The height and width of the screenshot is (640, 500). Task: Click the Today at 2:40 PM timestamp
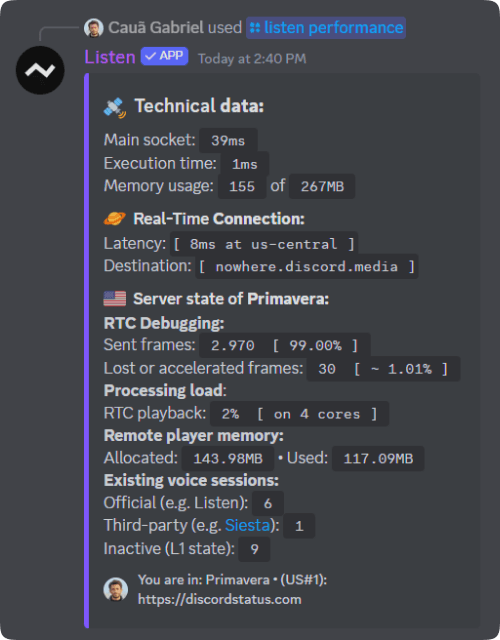click(x=252, y=59)
